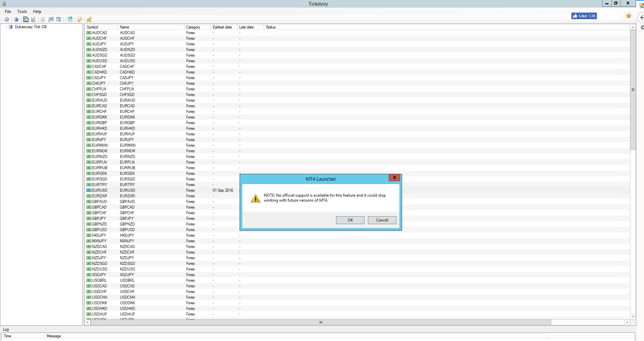Screen dimensions: 644x341
Task: Select the CADHKD name cell
Action: point(127,72)
